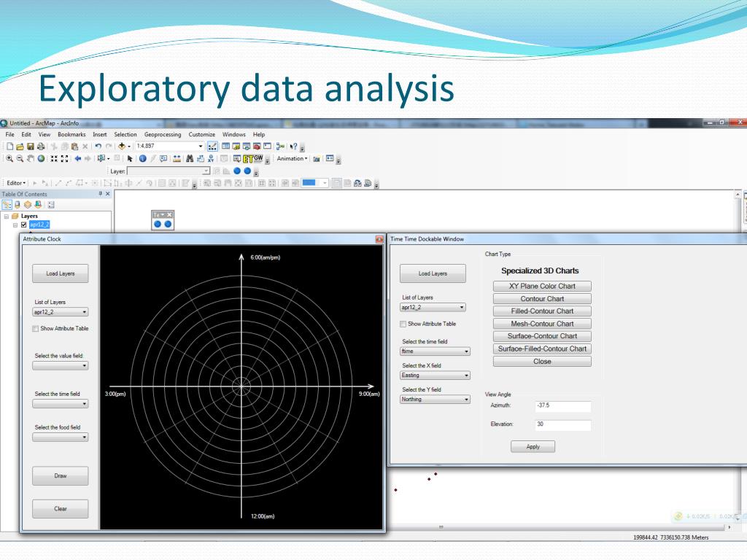Open the Editor dropdown menu
Viewport: 747px width, 560px height.
(16, 183)
